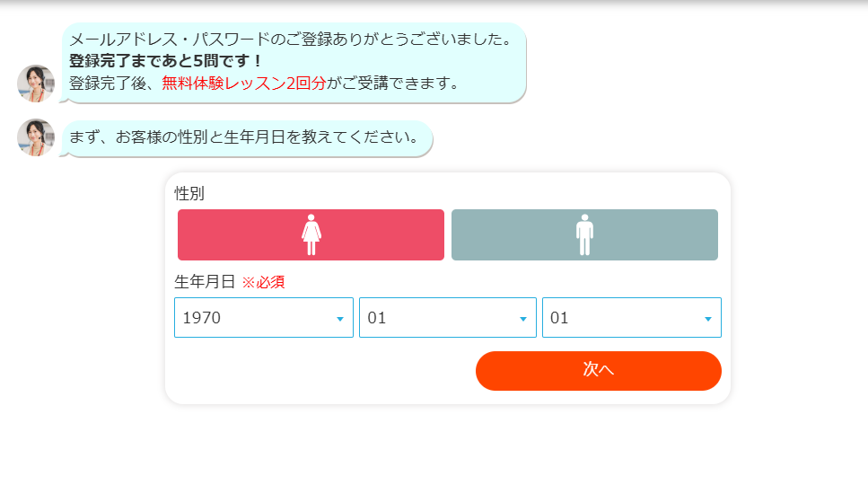Viewport: 868px width, 485px height.
Task: Open the birth year dropdown showing 1970
Action: point(251,318)
